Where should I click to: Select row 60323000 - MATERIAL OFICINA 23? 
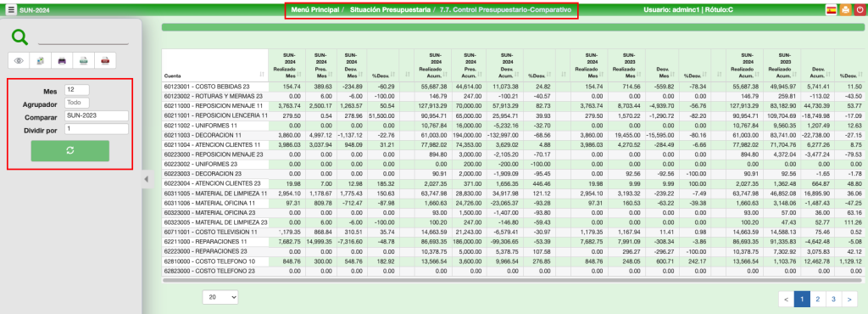(512, 213)
